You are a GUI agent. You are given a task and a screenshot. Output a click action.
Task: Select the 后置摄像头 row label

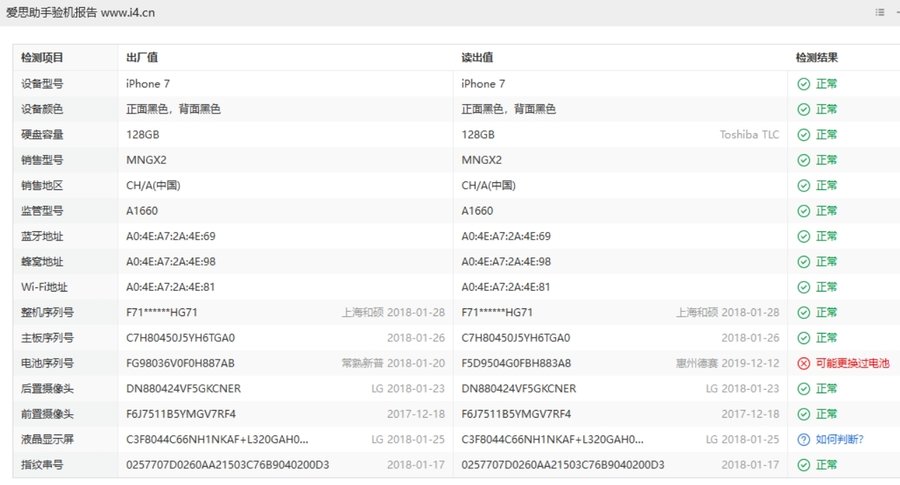click(x=47, y=389)
